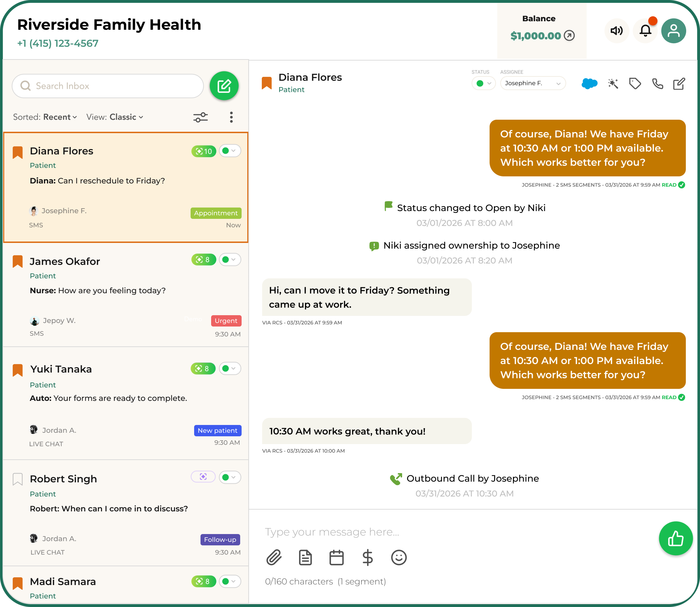Click Jepoy W. assignee on James Okafor
Viewport: 700px width, 607px height.
pyautogui.click(x=52, y=320)
